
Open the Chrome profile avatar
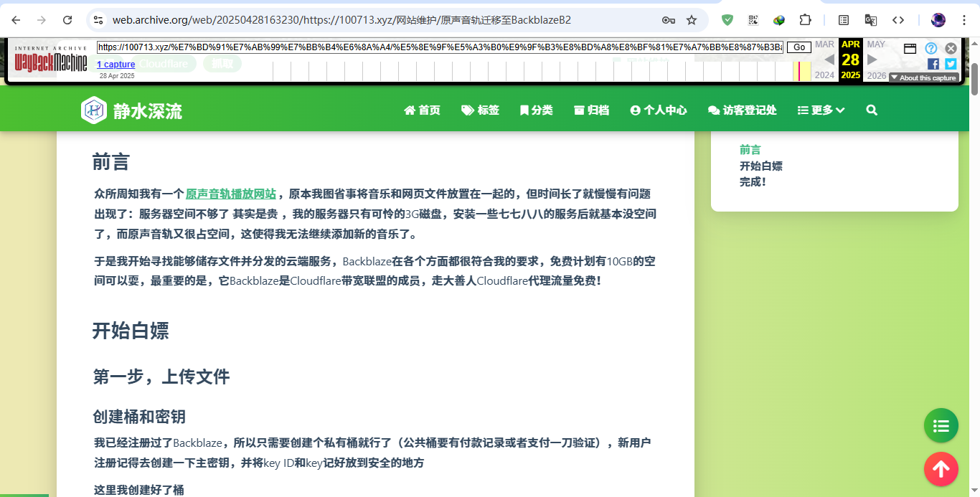tap(938, 20)
